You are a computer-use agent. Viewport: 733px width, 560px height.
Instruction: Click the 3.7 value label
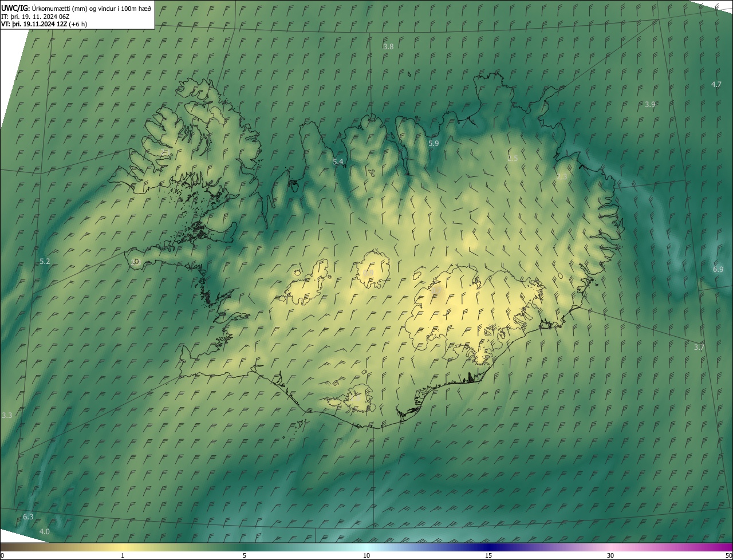click(x=699, y=347)
